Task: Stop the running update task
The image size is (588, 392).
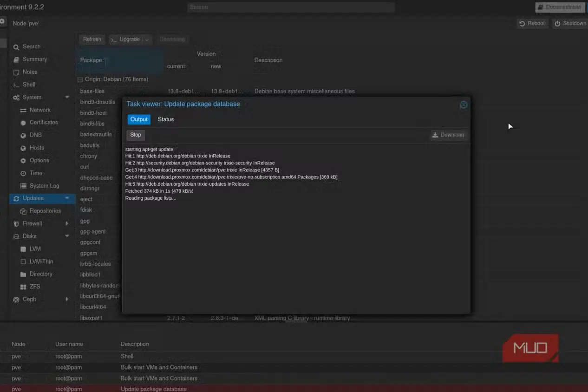Action: 136,135
